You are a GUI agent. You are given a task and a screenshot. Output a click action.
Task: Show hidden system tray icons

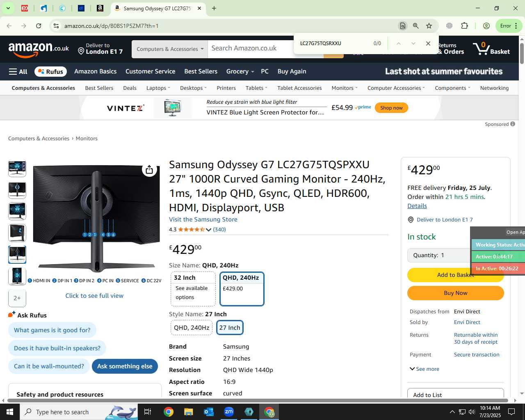click(452, 412)
